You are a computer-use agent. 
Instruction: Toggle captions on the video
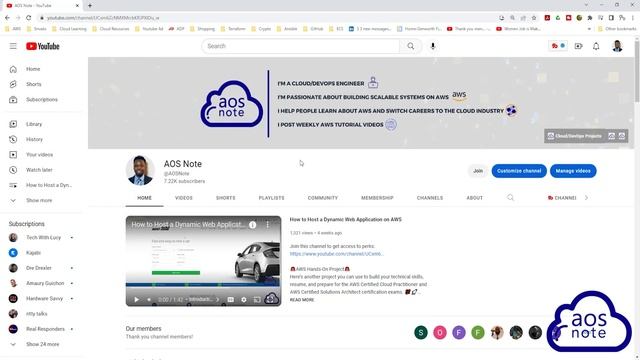click(x=231, y=300)
